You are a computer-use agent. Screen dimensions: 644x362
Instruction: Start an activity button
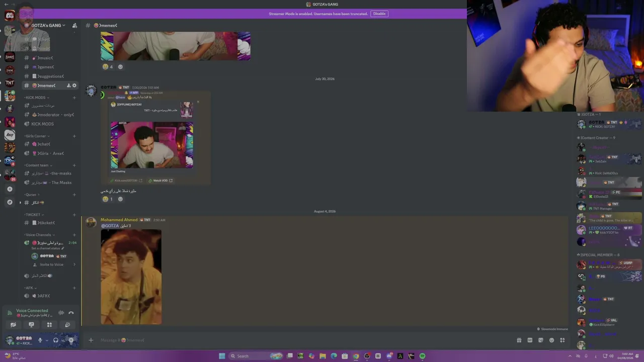(49, 325)
